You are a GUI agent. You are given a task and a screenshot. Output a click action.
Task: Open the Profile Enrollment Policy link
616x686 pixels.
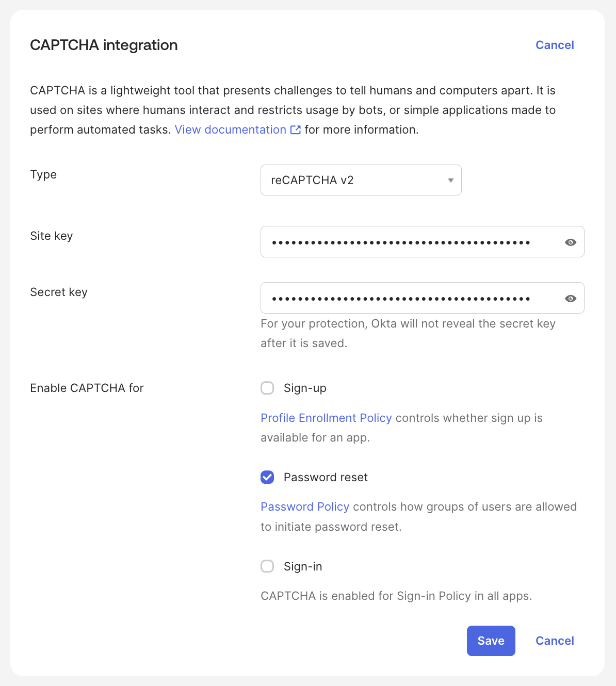[x=326, y=418]
